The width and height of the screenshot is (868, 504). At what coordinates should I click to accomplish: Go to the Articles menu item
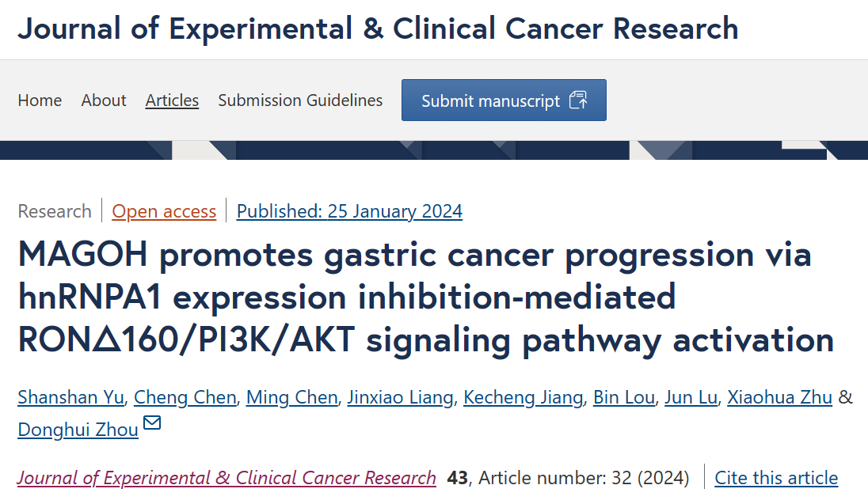tap(172, 100)
